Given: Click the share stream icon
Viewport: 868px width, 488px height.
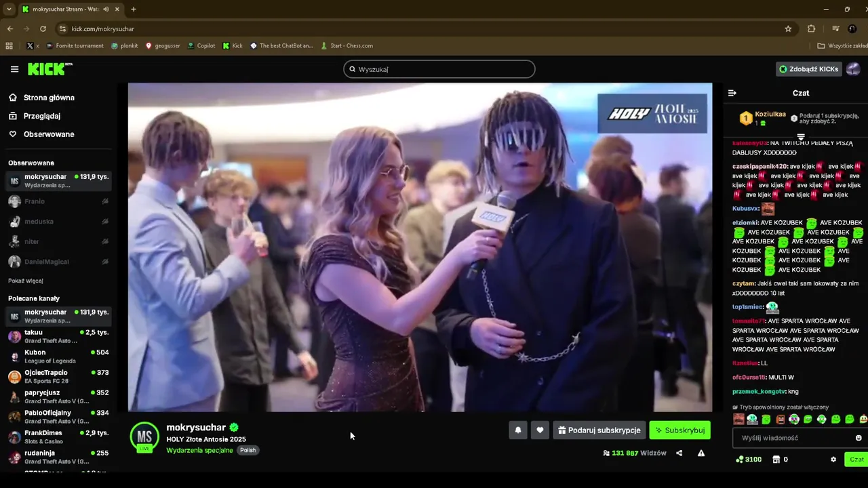Looking at the screenshot, I should (679, 453).
